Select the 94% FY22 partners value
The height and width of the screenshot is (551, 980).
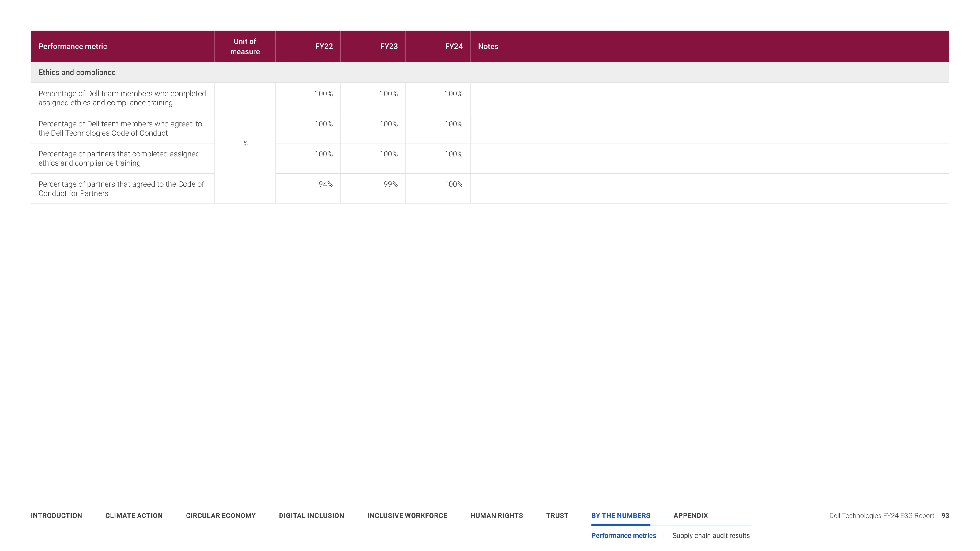pos(326,184)
